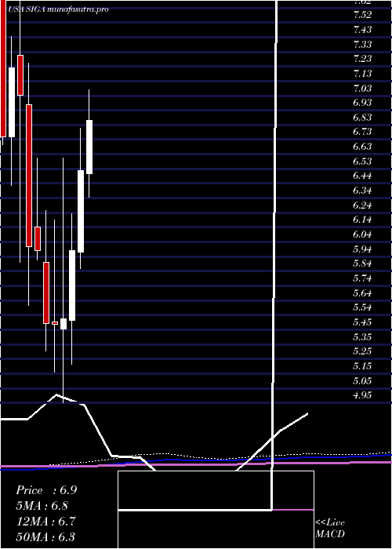Click the 6.53 price axis label
Viewport: 392px width, 549px height.
(x=362, y=162)
